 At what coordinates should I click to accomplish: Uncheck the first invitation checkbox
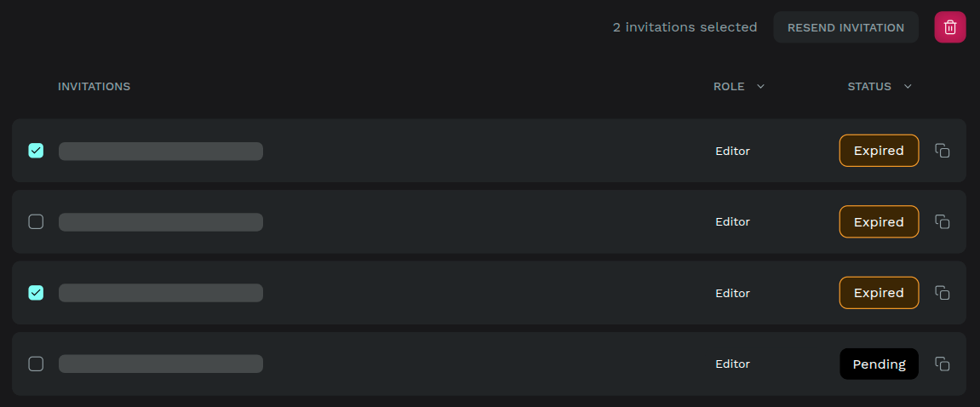(x=36, y=151)
